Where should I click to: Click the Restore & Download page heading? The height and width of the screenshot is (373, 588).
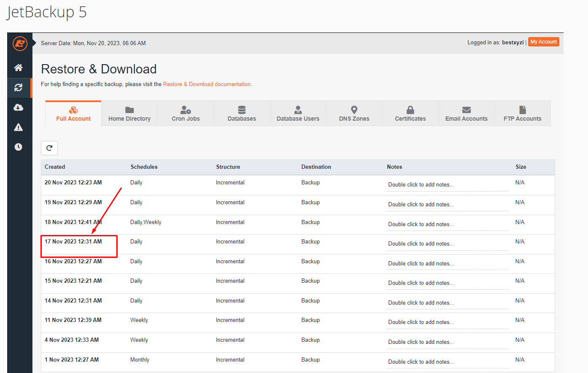point(99,69)
